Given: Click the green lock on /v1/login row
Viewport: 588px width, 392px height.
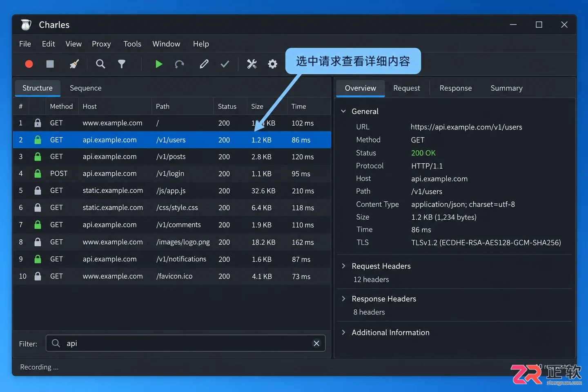Looking at the screenshot, I should [x=38, y=174].
